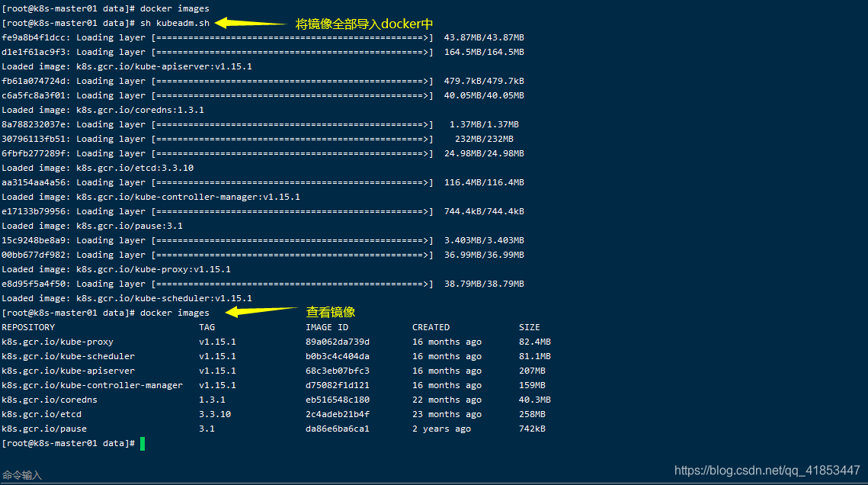This screenshot has width=868, height=485.
Task: Click the 207MB size of kube-apiserver
Action: point(532,371)
